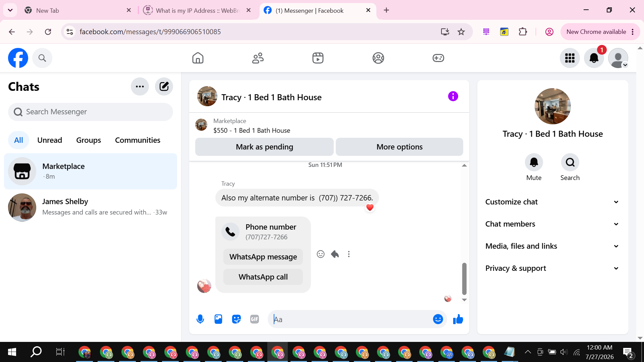Search in conversation from right panel
Viewport: 644px width, 362px height.
570,162
